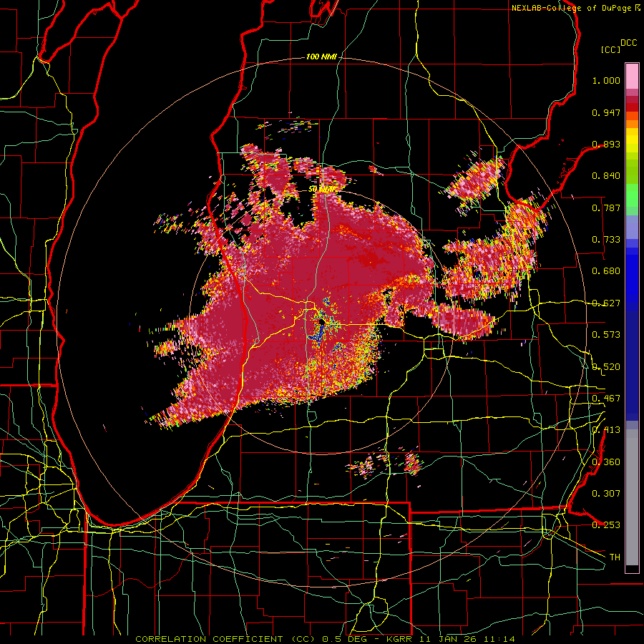This screenshot has width=644, height=644.
Task: Select the 0.573 legend value
Action: click(606, 335)
